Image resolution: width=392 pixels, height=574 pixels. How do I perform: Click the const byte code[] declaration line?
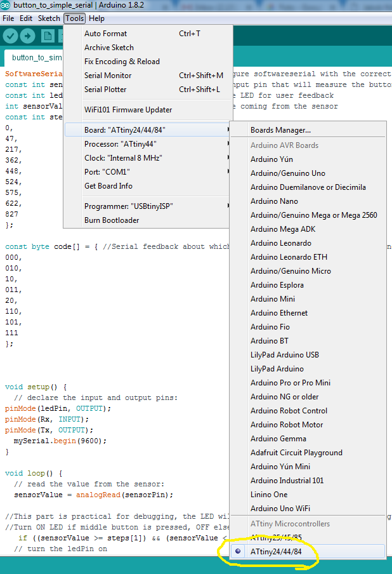(117, 246)
